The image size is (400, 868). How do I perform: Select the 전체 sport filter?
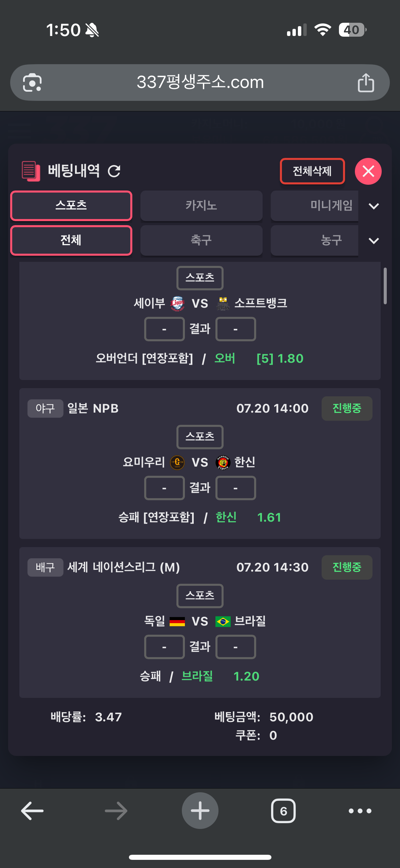(x=71, y=240)
